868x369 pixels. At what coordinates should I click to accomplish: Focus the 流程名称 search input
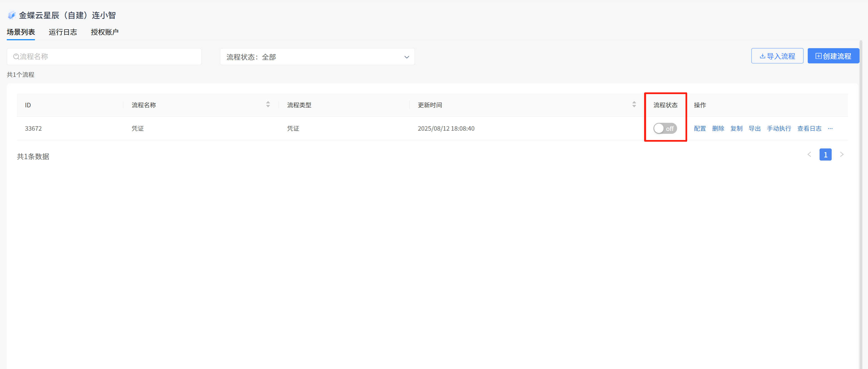[x=104, y=57]
